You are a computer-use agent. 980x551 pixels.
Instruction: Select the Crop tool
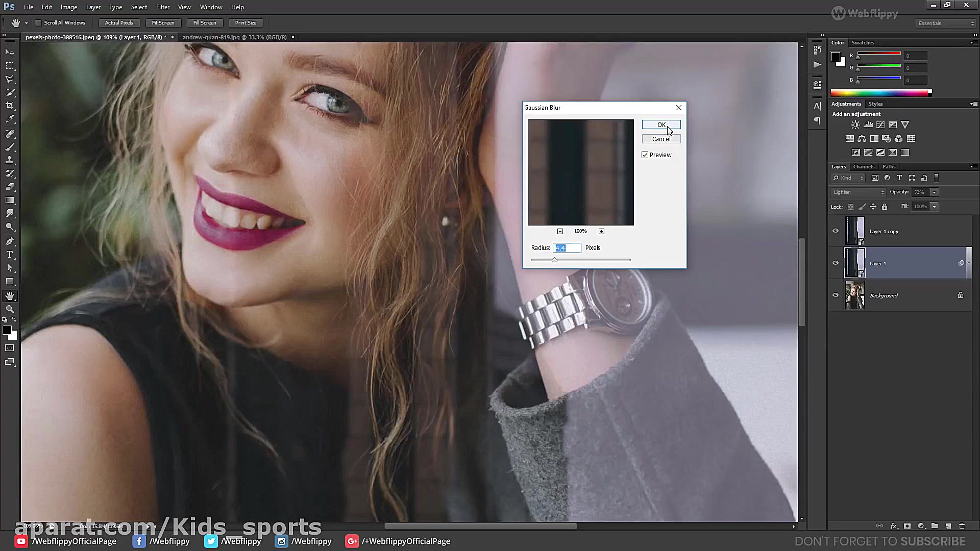click(x=10, y=106)
